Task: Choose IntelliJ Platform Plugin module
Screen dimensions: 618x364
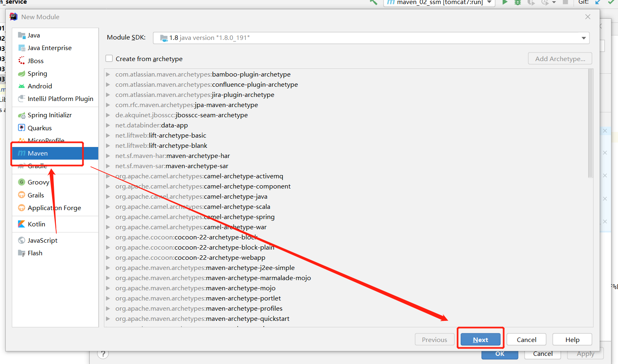Action: tap(55, 99)
